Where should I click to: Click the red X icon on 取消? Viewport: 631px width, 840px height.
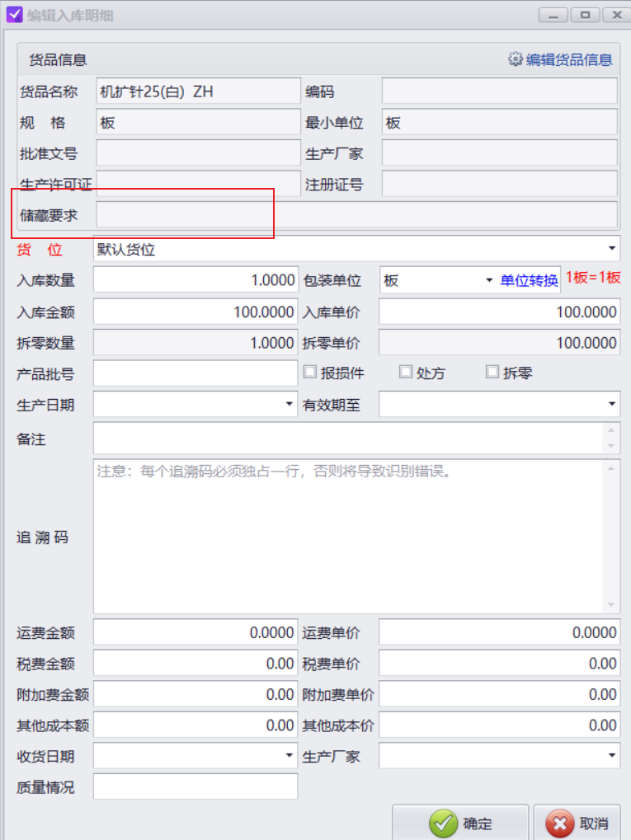click(560, 824)
